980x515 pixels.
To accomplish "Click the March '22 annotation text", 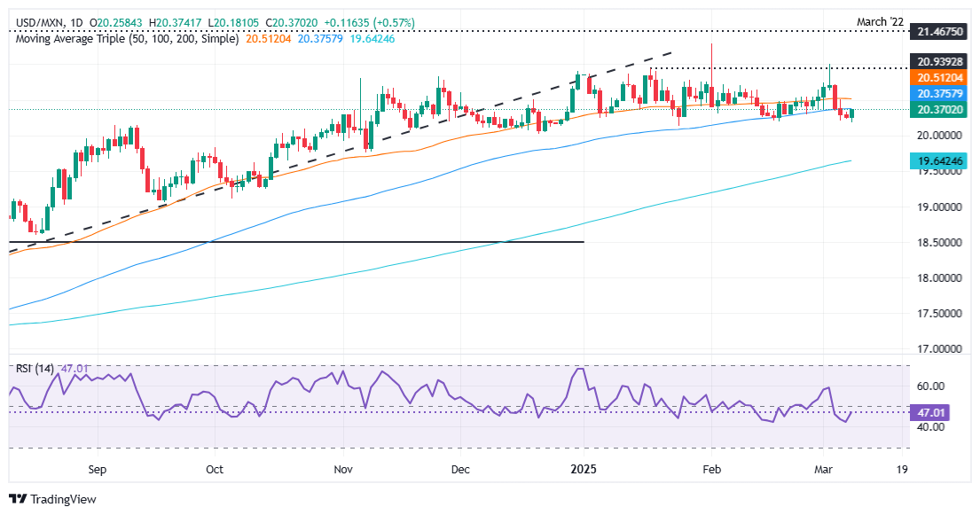I will (x=882, y=21).
